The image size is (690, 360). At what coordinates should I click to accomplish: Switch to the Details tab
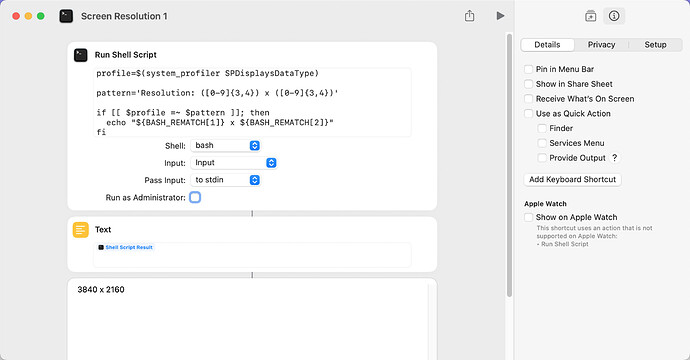coord(547,45)
